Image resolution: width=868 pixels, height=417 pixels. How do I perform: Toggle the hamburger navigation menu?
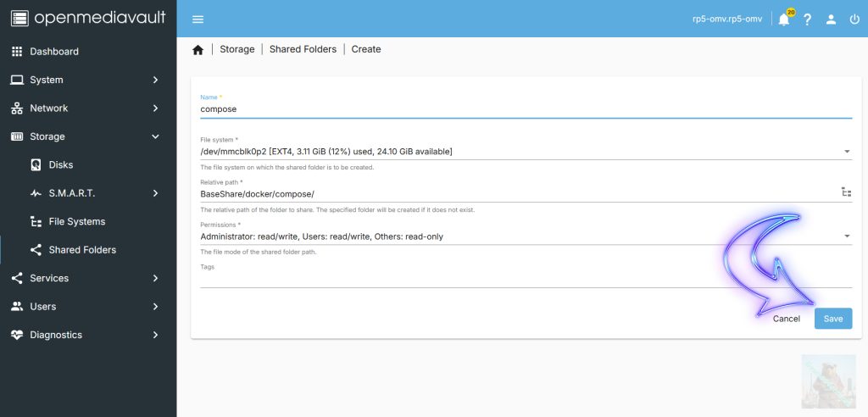pos(198,19)
